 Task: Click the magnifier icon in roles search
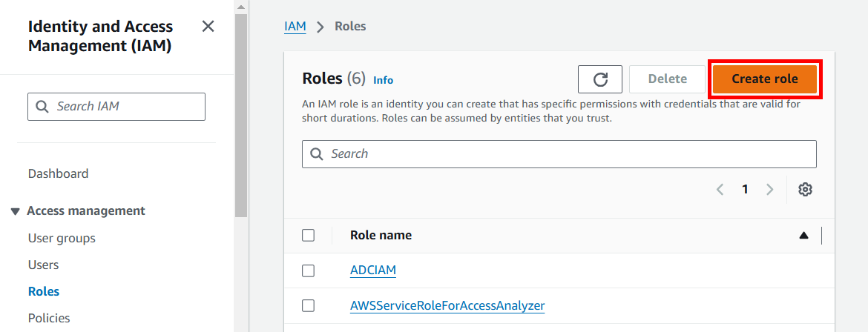pyautogui.click(x=317, y=154)
